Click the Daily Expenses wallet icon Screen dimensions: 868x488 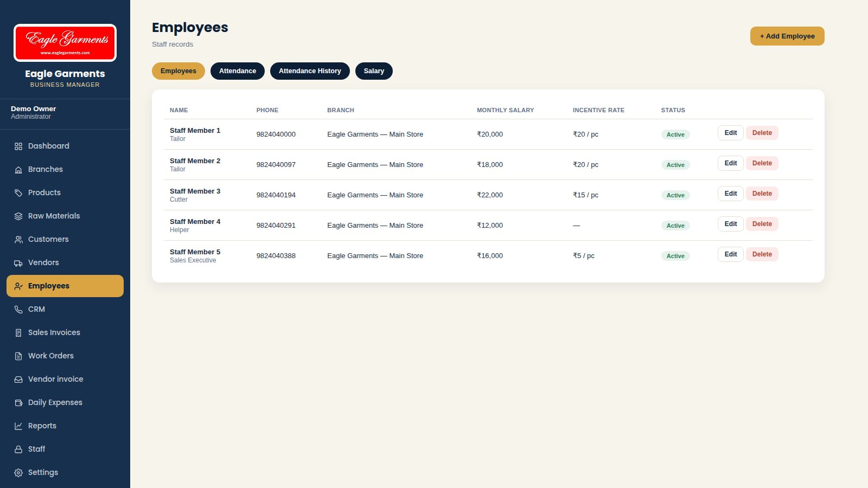(18, 403)
